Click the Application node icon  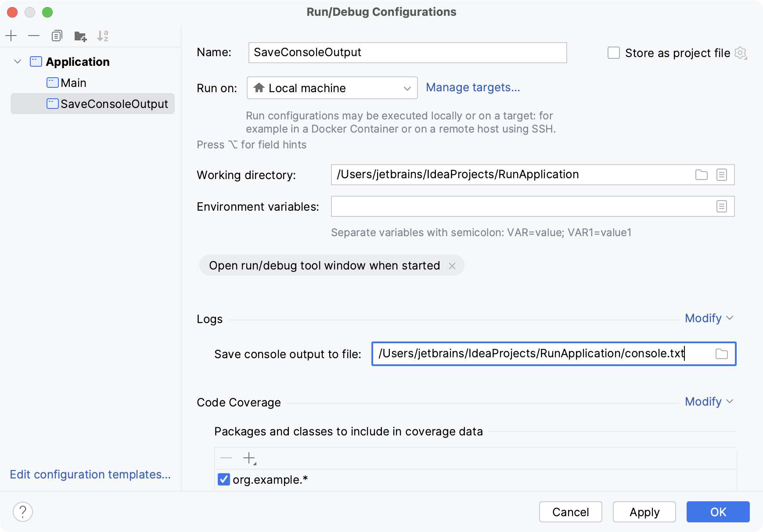(x=36, y=61)
